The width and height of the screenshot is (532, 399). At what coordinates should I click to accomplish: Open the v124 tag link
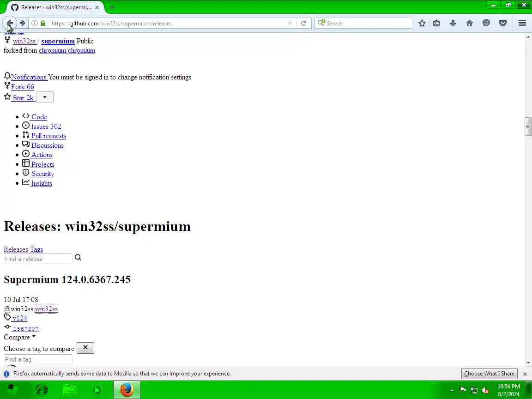point(20,318)
